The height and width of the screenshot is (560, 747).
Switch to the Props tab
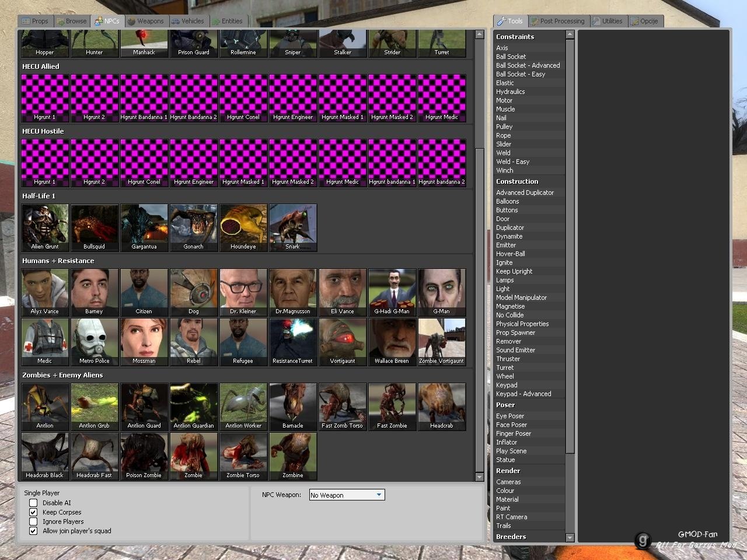[x=36, y=21]
